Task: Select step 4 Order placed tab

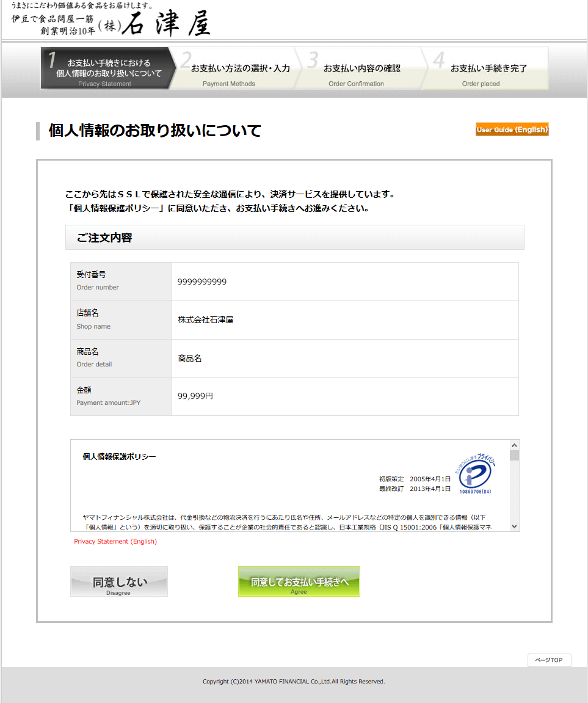Action: [x=487, y=68]
